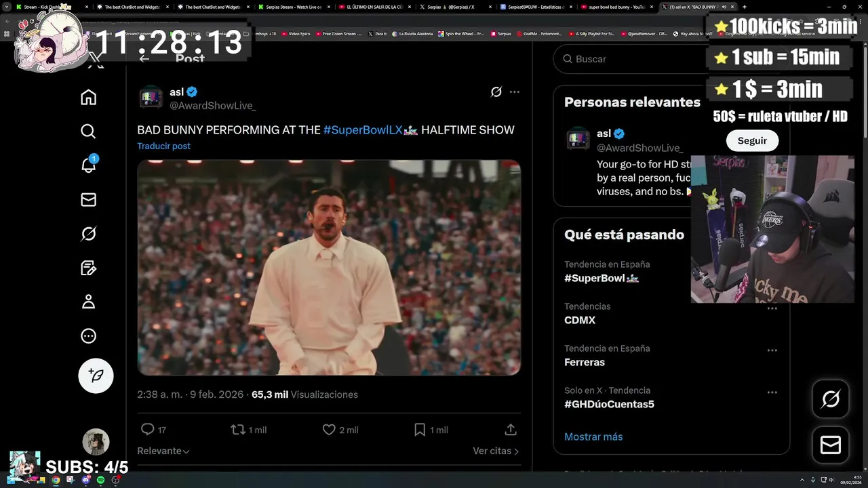
Task: Open the Messages envelope icon in sidebar
Action: [x=88, y=199]
